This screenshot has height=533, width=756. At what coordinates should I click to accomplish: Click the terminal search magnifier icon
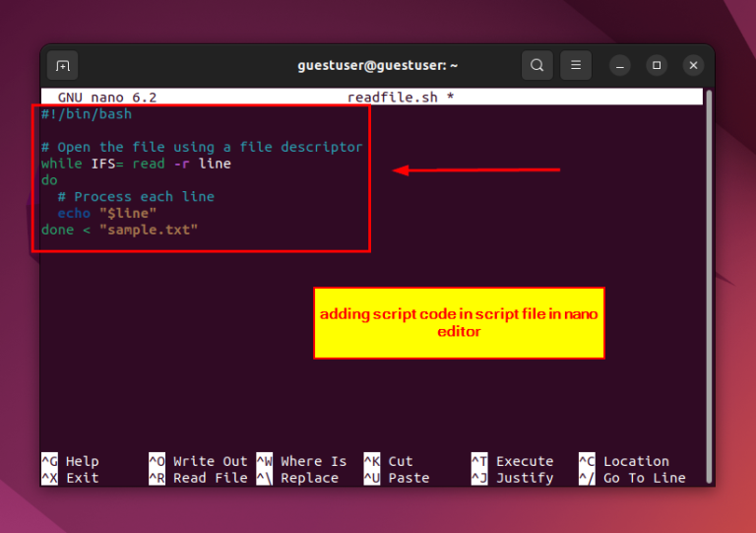[x=536, y=66]
